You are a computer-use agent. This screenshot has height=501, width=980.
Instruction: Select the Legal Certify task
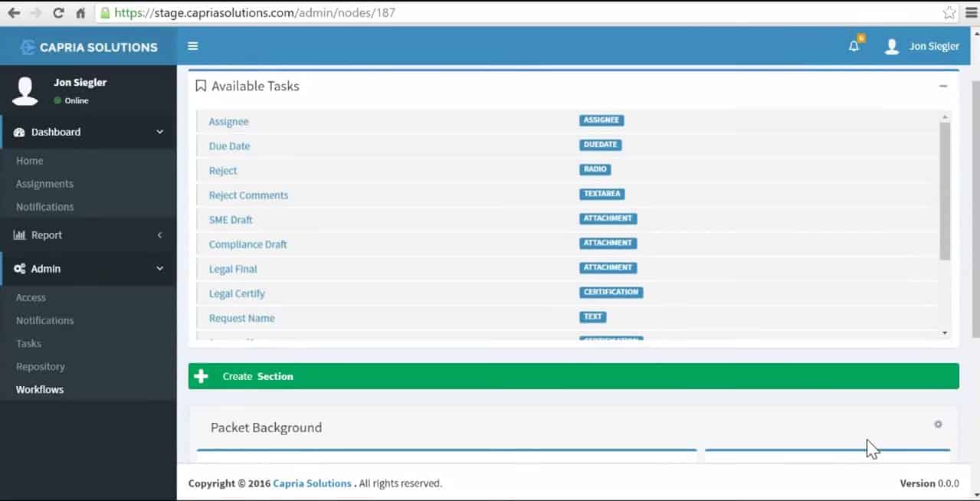click(x=237, y=293)
